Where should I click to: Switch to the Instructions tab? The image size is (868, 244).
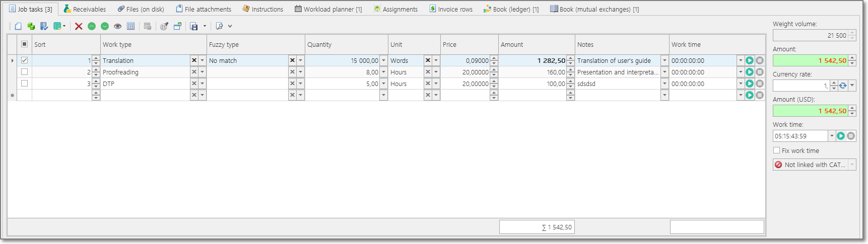tap(263, 9)
